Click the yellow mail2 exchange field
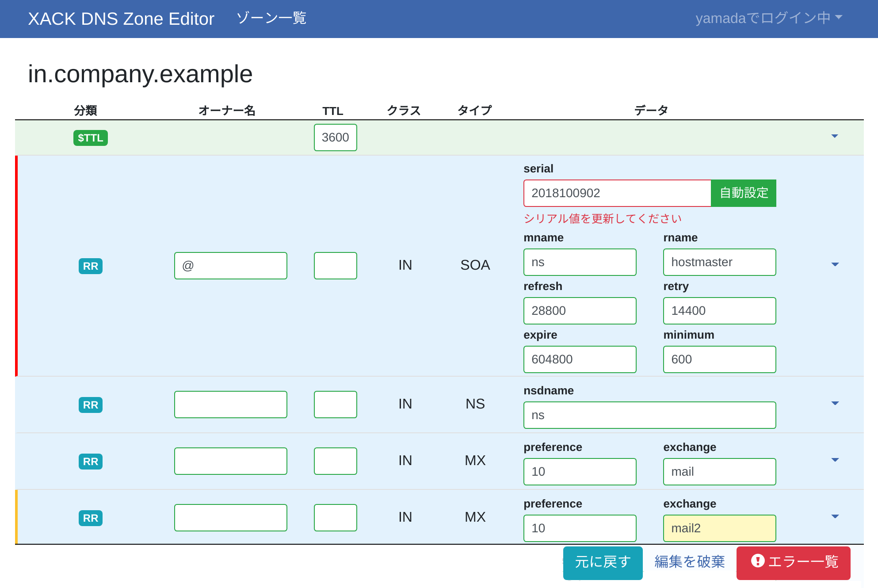The image size is (878, 588). (719, 528)
